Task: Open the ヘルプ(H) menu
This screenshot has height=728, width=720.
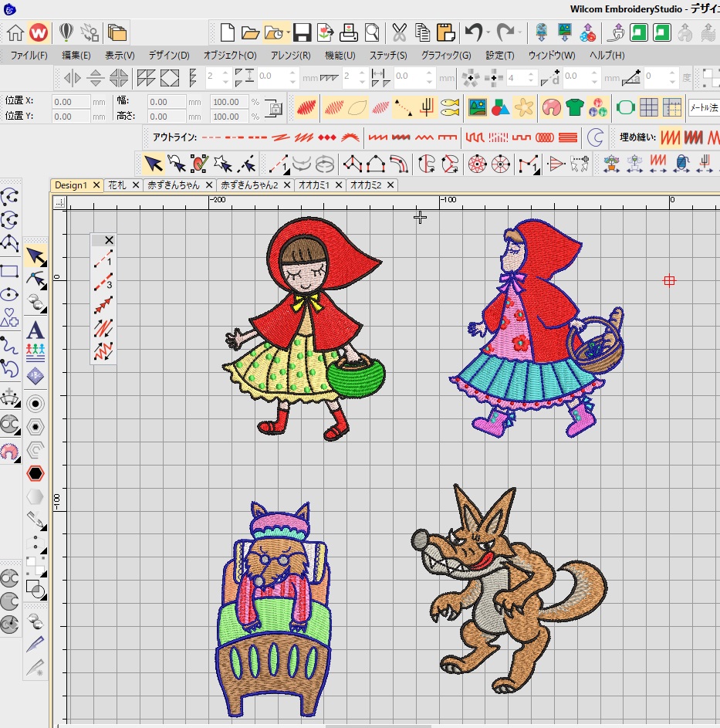Action: pos(607,56)
